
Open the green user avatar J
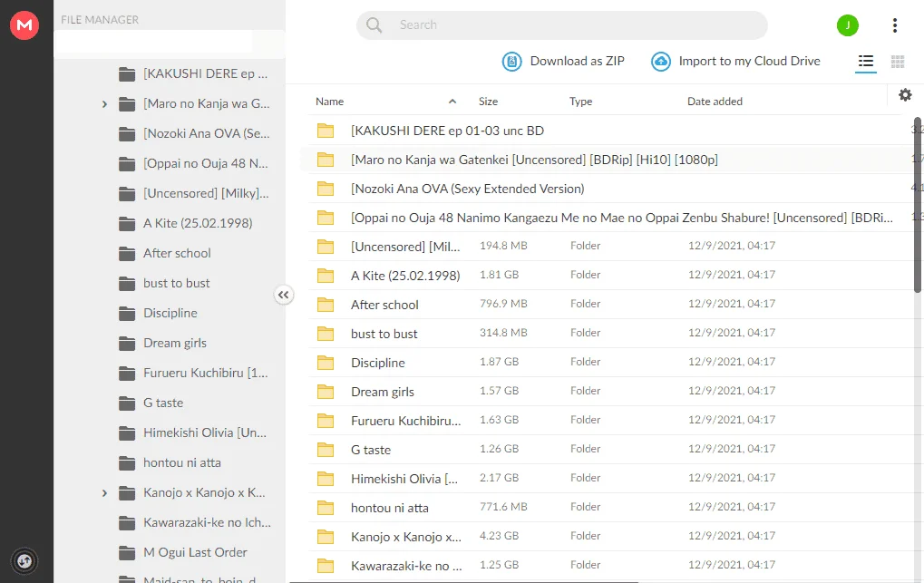pyautogui.click(x=848, y=24)
